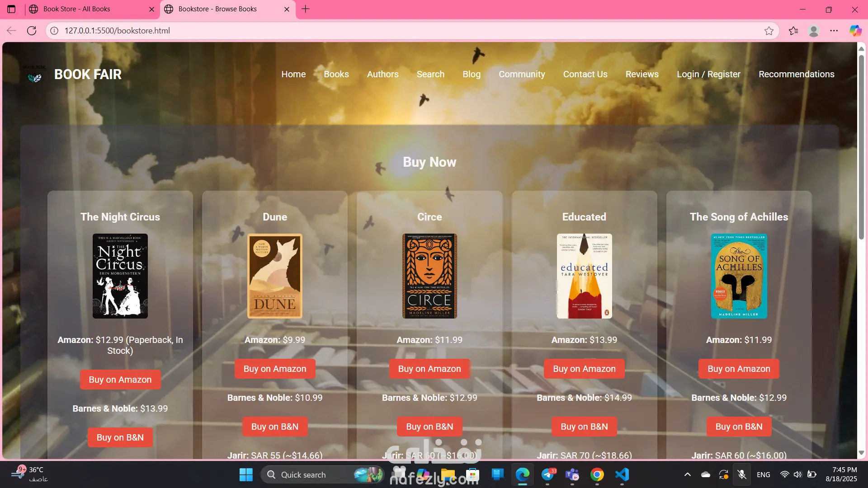The image size is (868, 488).
Task: Open the Search page link
Action: coord(430,74)
